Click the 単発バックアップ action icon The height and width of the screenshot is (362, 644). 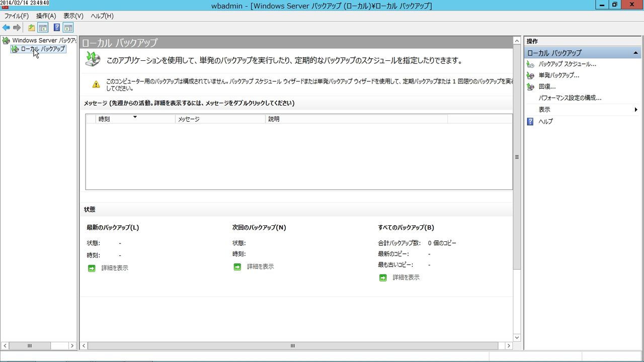tap(530, 75)
